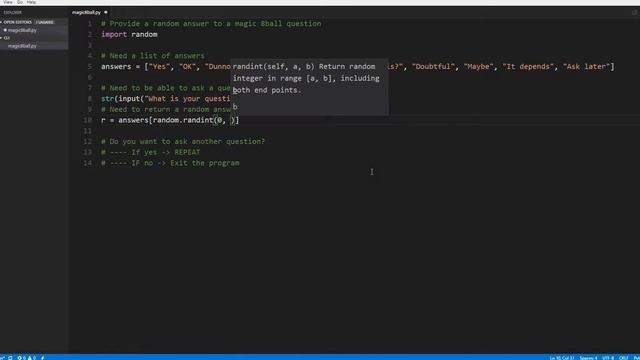Click the randint signature tooltip text
This screenshot has width=640, height=360.
click(x=306, y=78)
